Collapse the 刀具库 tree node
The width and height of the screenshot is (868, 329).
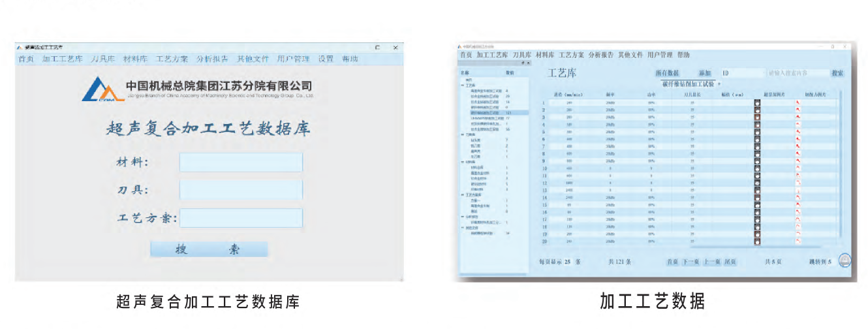(463, 134)
